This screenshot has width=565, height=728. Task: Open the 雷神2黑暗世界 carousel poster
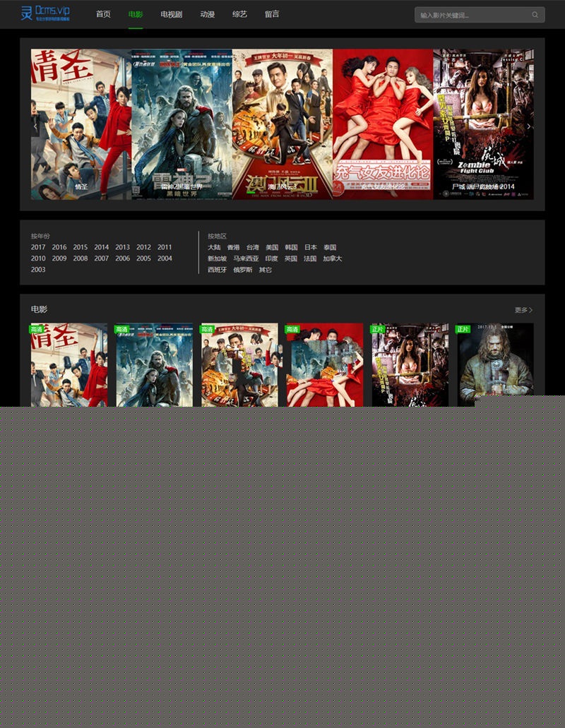(182, 124)
